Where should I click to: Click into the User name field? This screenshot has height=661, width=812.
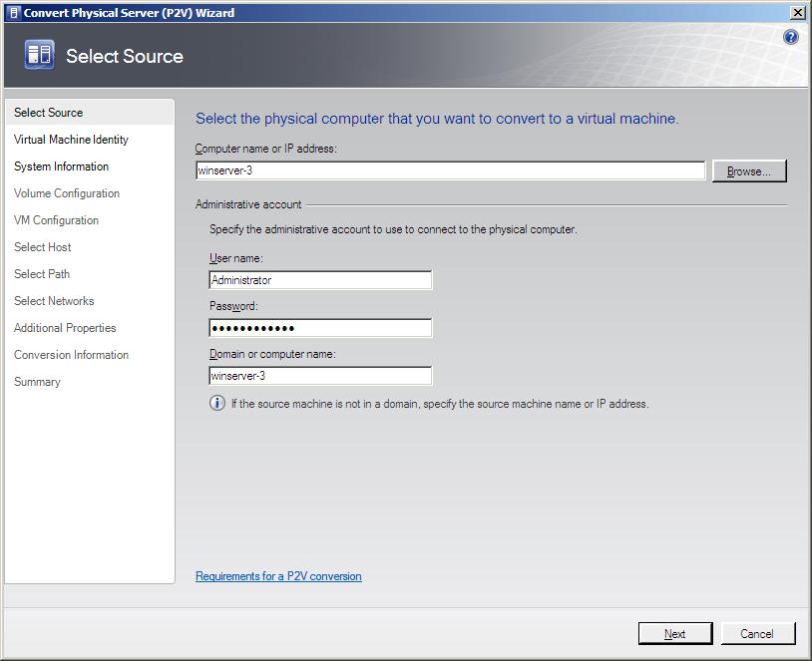point(320,280)
